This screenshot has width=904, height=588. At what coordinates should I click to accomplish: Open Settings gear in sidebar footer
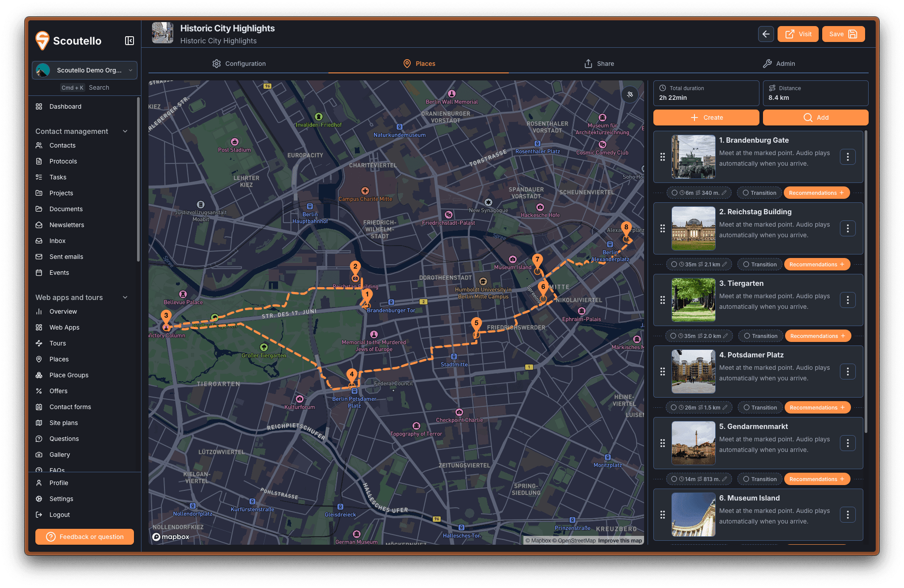pos(39,499)
